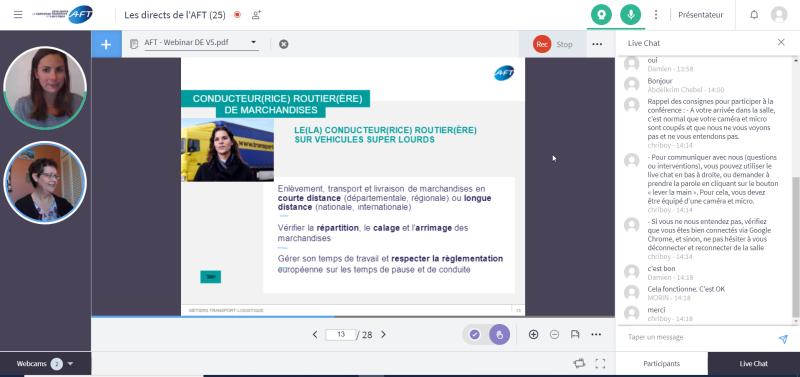This screenshot has height=377, width=800.
Task: Click the slide title 'CONDUCTEUR(RICE) ROUTIER(ÈRE)'
Action: (278, 98)
